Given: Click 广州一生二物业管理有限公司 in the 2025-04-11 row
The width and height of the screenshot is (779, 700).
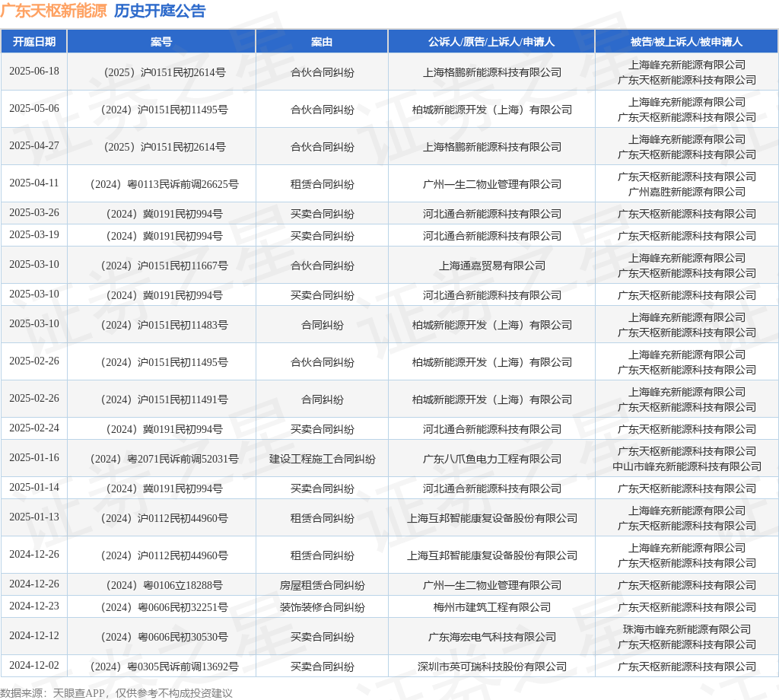Looking at the screenshot, I should 492,184.
